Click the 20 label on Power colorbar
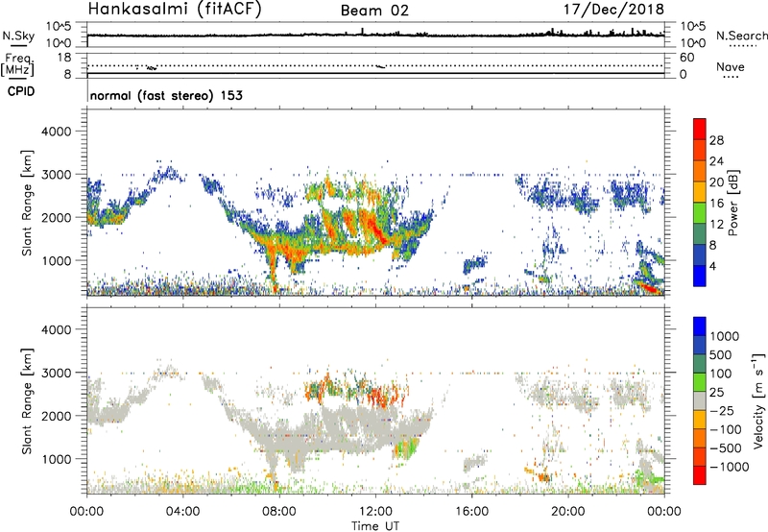The width and height of the screenshot is (768, 532). (716, 182)
